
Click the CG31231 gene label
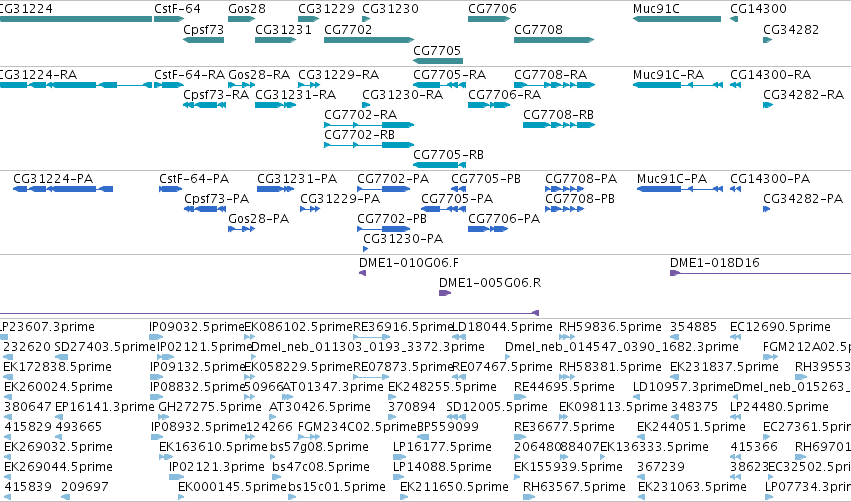click(x=283, y=29)
